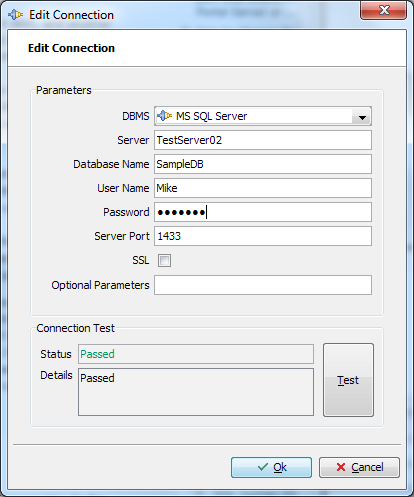Click the 'Status' label

pos(56,354)
